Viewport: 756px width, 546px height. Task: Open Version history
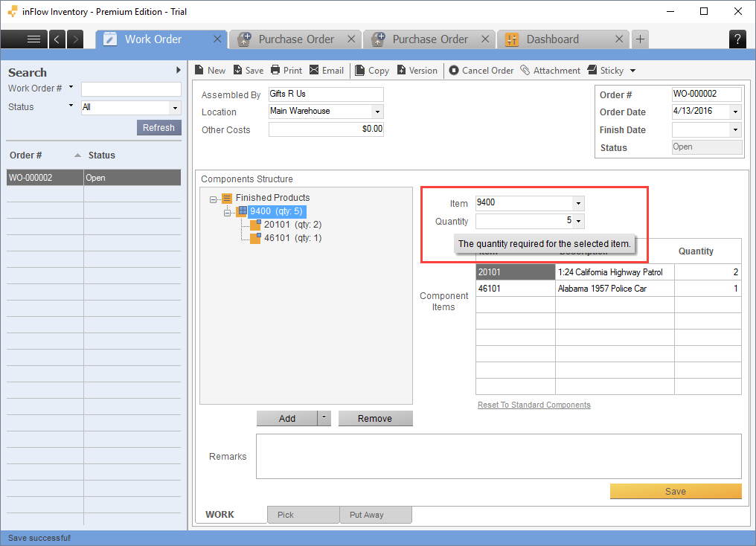pyautogui.click(x=417, y=71)
